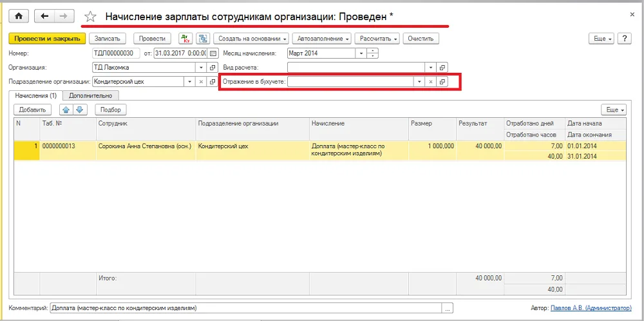Open selection with Подбор button
Viewport: 644px width, 321px height.
point(111,110)
